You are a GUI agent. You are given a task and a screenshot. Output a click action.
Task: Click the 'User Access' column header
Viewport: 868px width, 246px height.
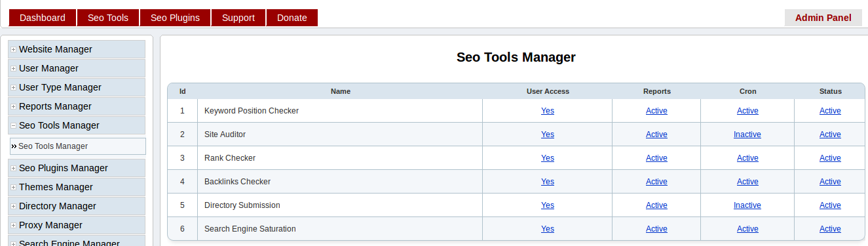point(548,91)
